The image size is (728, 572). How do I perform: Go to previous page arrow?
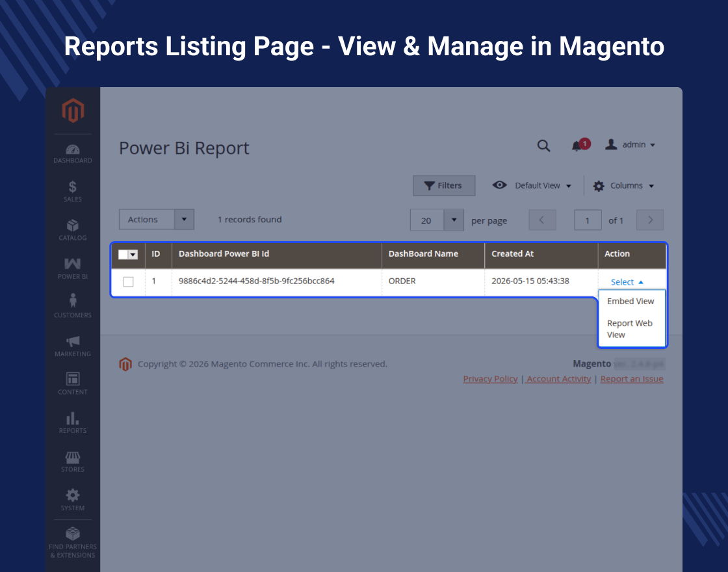(x=542, y=220)
